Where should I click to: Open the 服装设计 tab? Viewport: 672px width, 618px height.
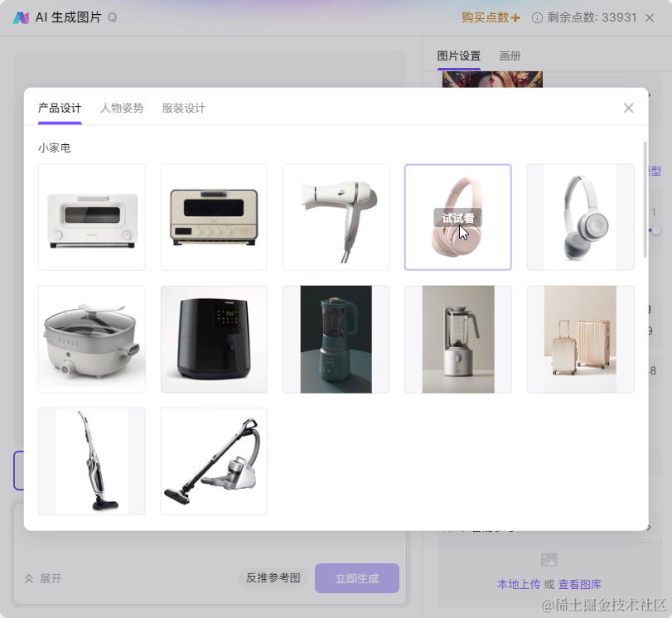(x=183, y=108)
